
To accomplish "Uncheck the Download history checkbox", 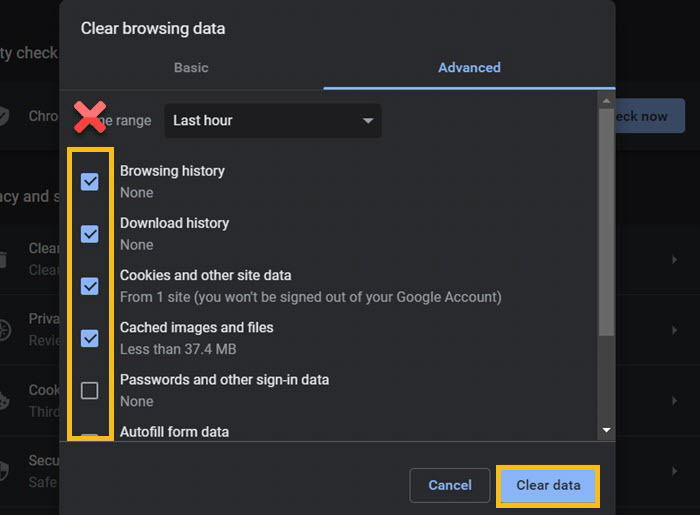I will pyautogui.click(x=90, y=234).
